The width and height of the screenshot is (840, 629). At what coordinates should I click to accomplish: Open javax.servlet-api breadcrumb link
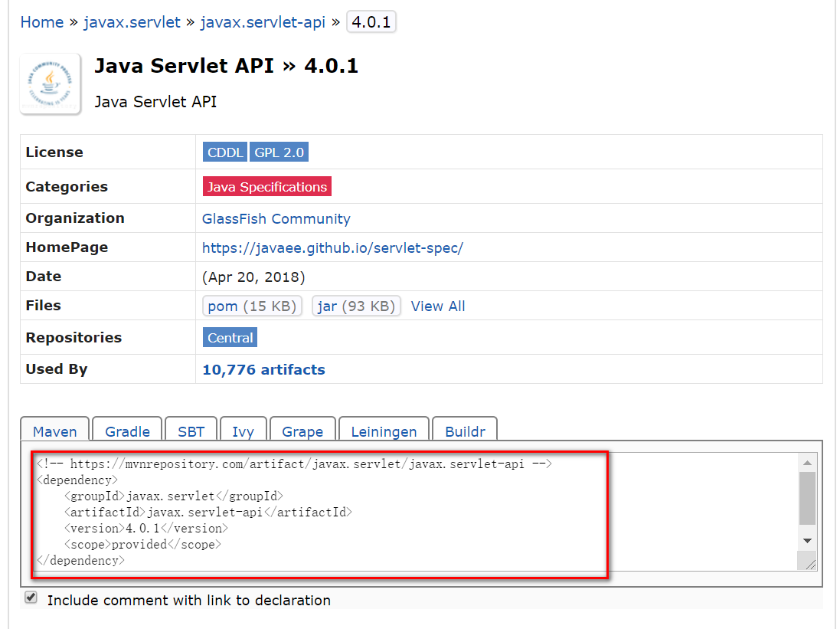coord(263,22)
